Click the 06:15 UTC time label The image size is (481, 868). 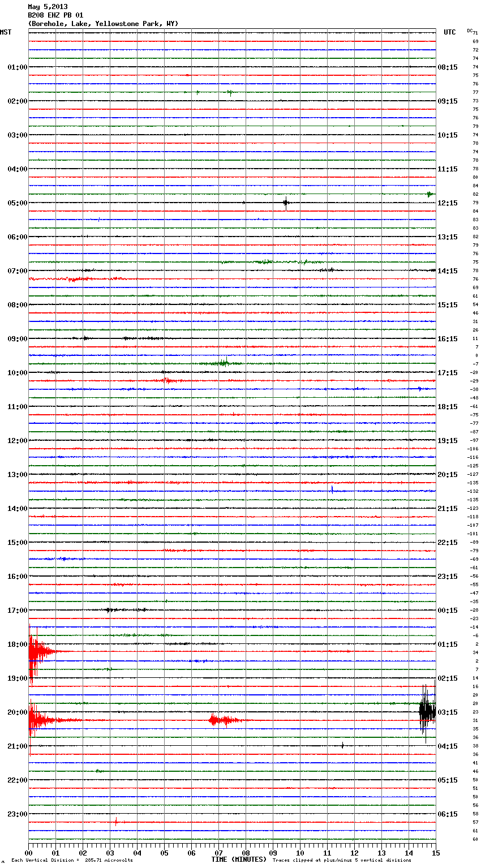pos(448,814)
